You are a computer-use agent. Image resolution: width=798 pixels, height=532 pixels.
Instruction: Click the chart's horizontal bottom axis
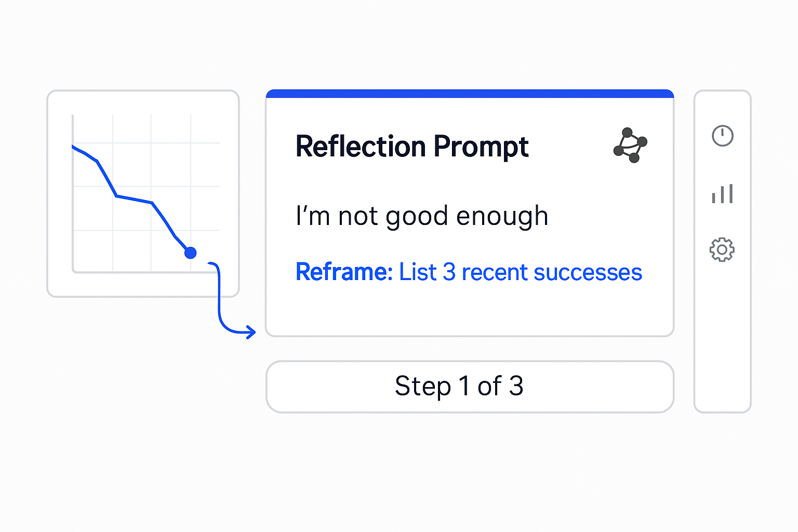(146, 272)
